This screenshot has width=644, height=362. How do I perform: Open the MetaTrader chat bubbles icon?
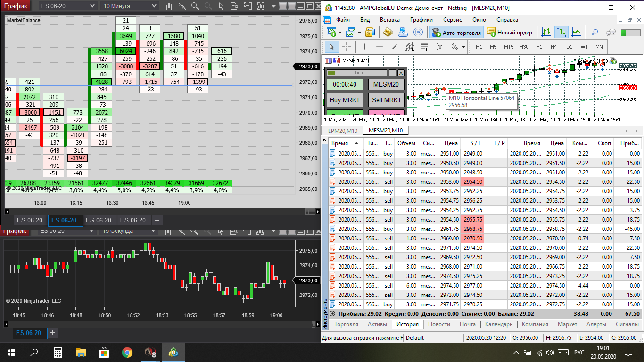(611, 33)
